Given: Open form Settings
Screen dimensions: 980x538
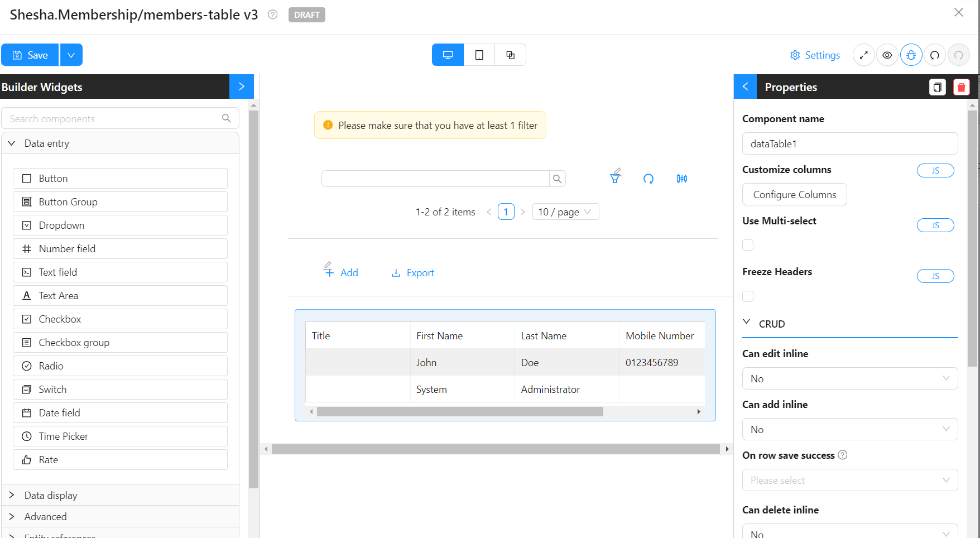Looking at the screenshot, I should [815, 55].
